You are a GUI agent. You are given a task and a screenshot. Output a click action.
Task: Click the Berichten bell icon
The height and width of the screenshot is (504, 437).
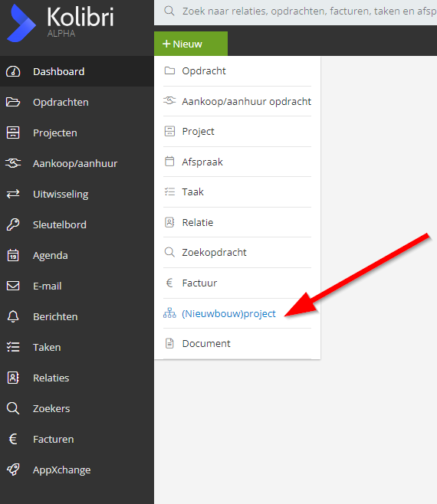pyautogui.click(x=13, y=316)
